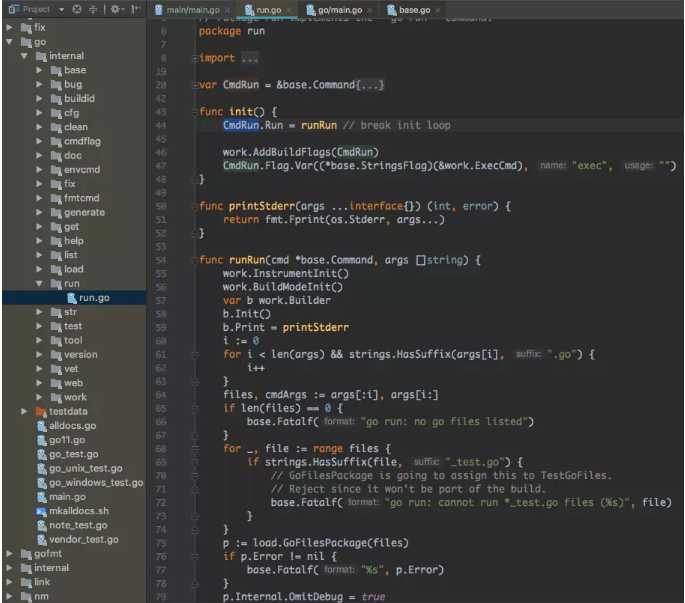685x603 pixels.
Task: Fold the runRun function in gutter
Action: [x=195, y=260]
